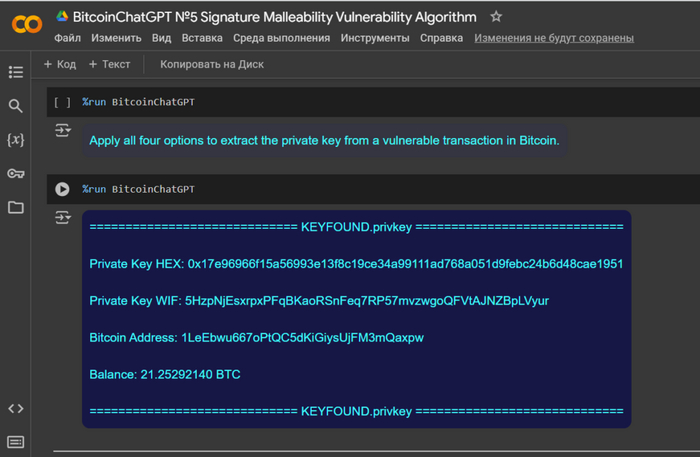Click the Colab logo
The height and width of the screenshot is (457, 700).
coord(25,26)
